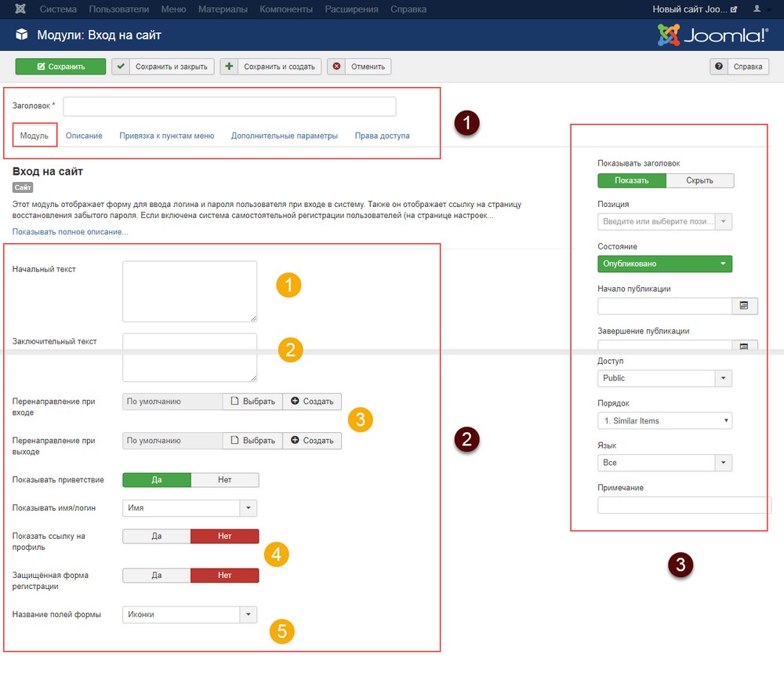The width and height of the screenshot is (784, 676).
Task: Switch to Описание tab
Action: [x=84, y=136]
